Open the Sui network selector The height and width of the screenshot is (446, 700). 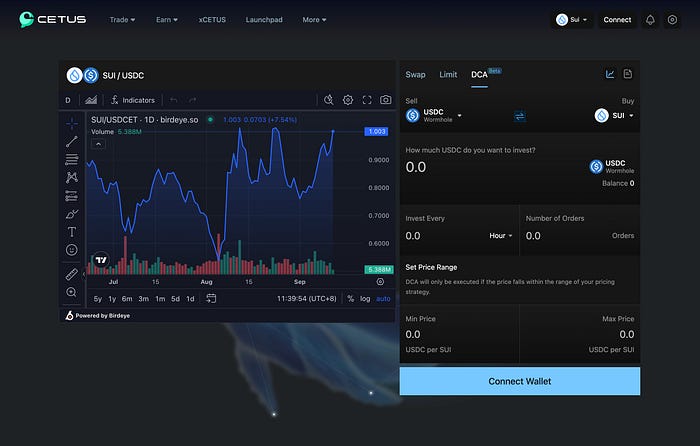point(572,20)
